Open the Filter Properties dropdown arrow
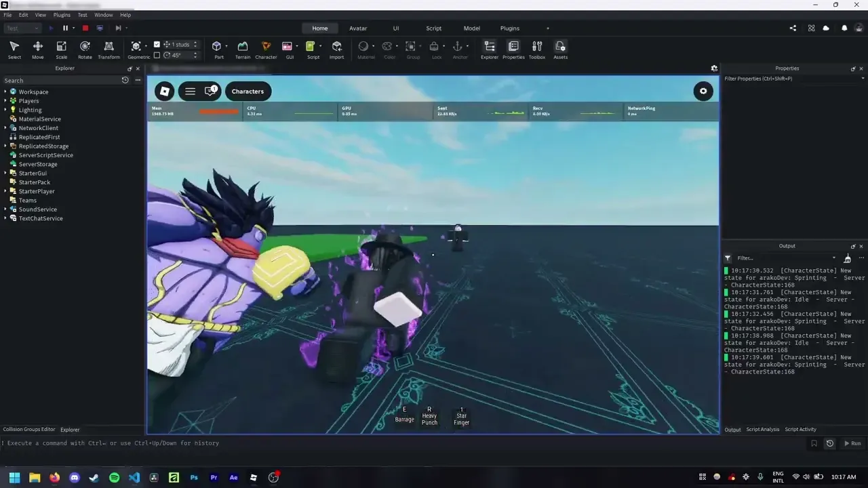This screenshot has width=868, height=488. [863, 79]
